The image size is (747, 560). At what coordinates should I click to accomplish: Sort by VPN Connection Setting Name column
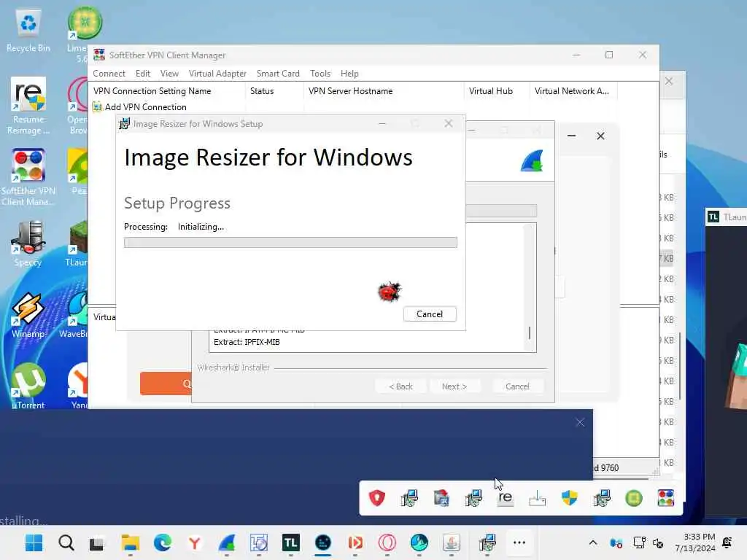tap(167, 91)
